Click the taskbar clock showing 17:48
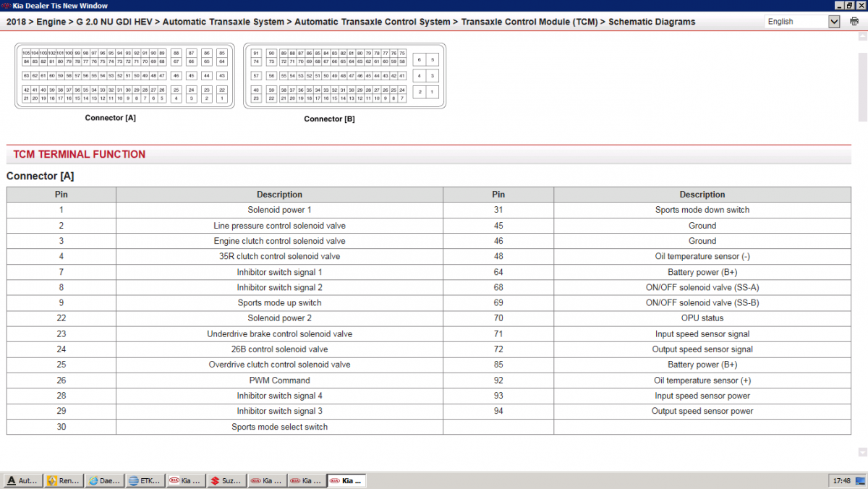Screen dimensions: 868x489 pyautogui.click(x=842, y=480)
